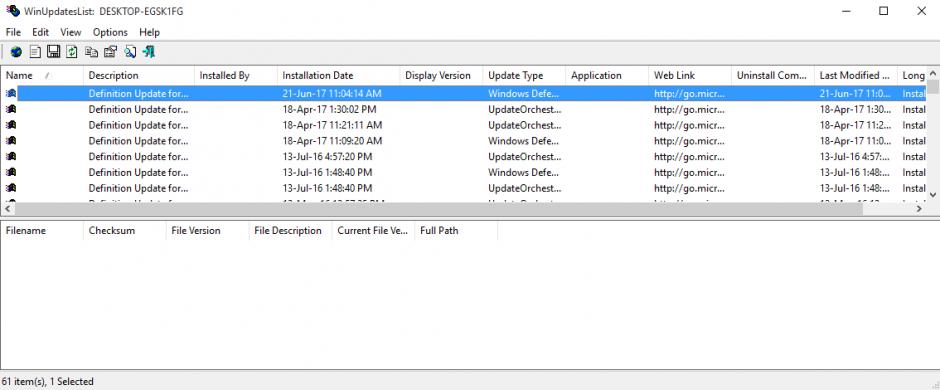Sort by the Name column header

coord(42,75)
